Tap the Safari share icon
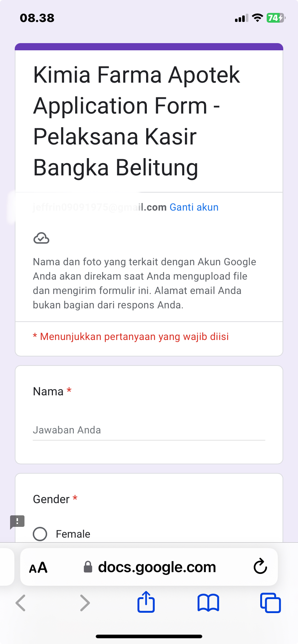Viewport: 298px width, 644px height. click(x=146, y=602)
